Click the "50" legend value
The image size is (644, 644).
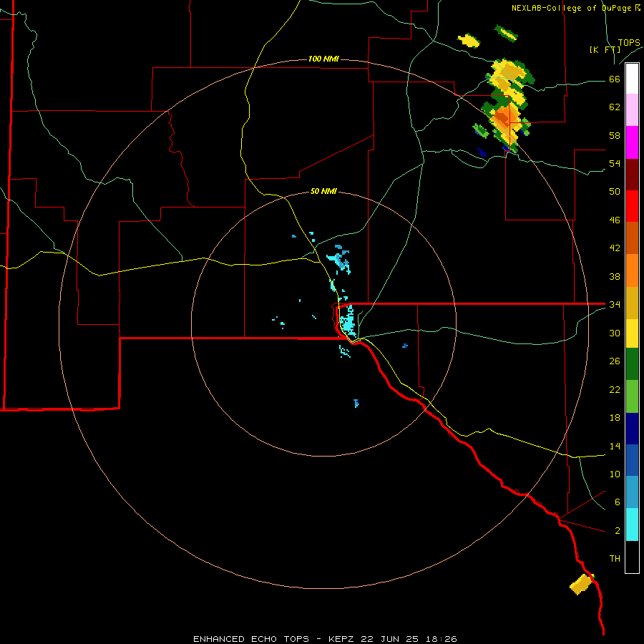615,191
